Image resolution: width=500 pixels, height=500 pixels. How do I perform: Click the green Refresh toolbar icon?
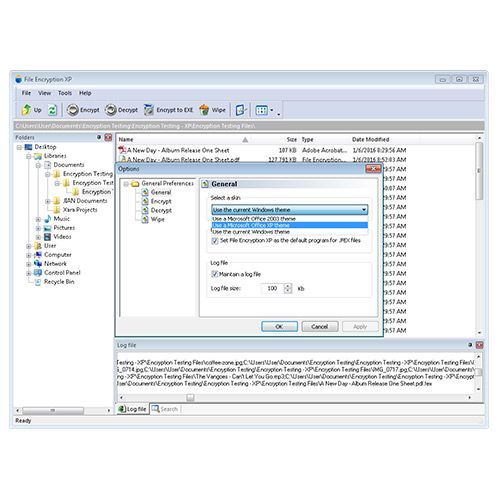tap(53, 110)
